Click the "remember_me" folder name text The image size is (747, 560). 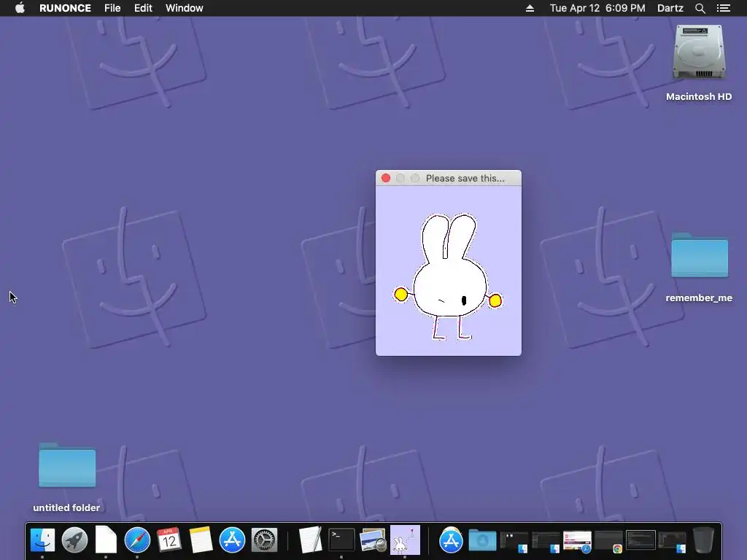point(699,298)
